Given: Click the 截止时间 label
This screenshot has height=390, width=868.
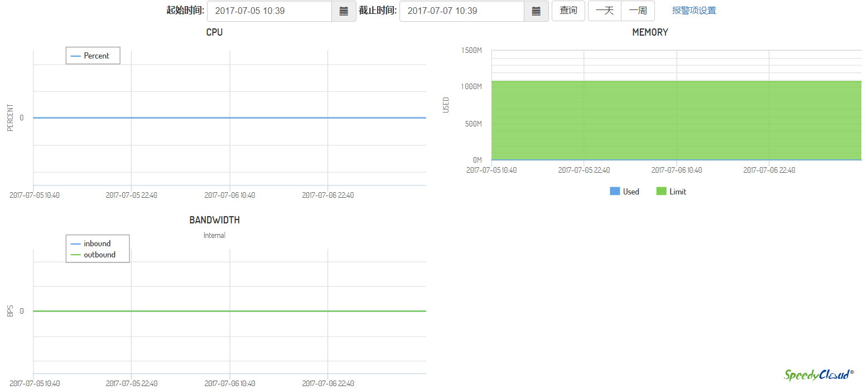Looking at the screenshot, I should [x=378, y=11].
